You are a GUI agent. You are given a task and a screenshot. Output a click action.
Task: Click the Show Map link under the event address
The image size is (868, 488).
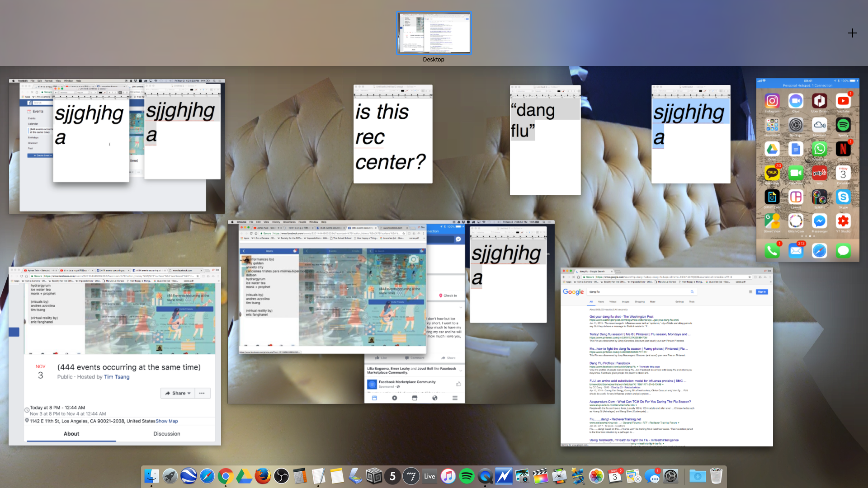click(167, 421)
